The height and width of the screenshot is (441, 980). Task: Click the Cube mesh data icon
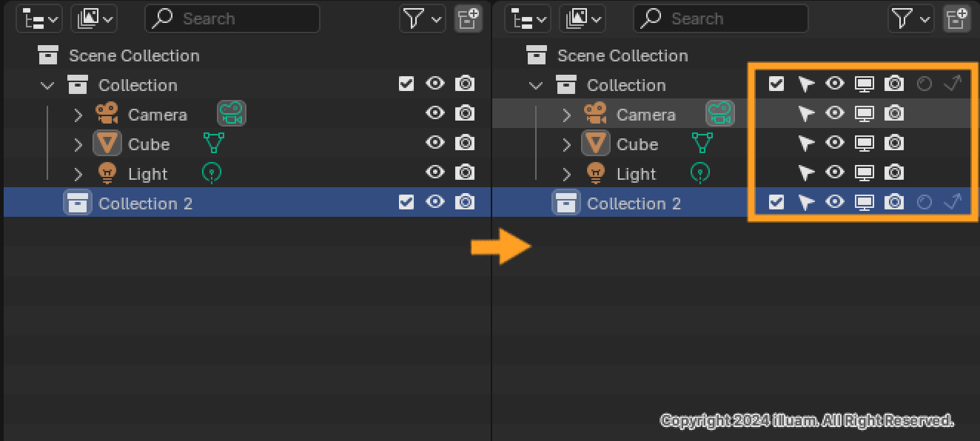click(x=213, y=144)
